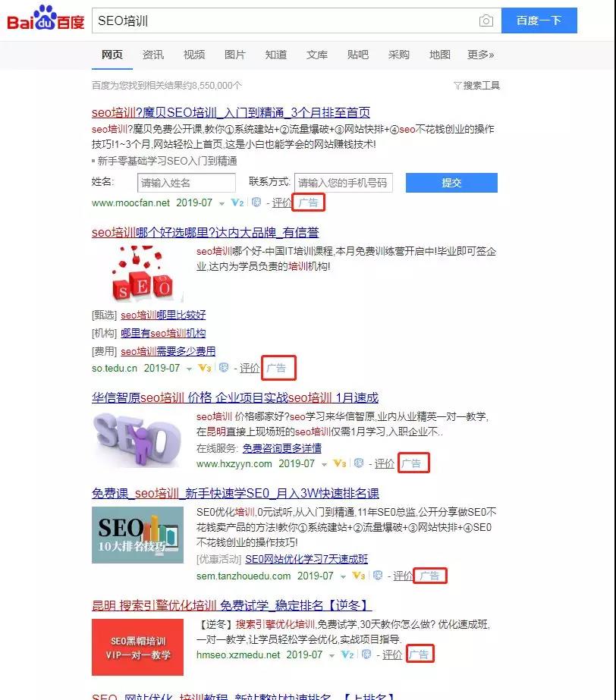Click the 提交 submit button
Screen dimensions: 616x700
coord(451,183)
